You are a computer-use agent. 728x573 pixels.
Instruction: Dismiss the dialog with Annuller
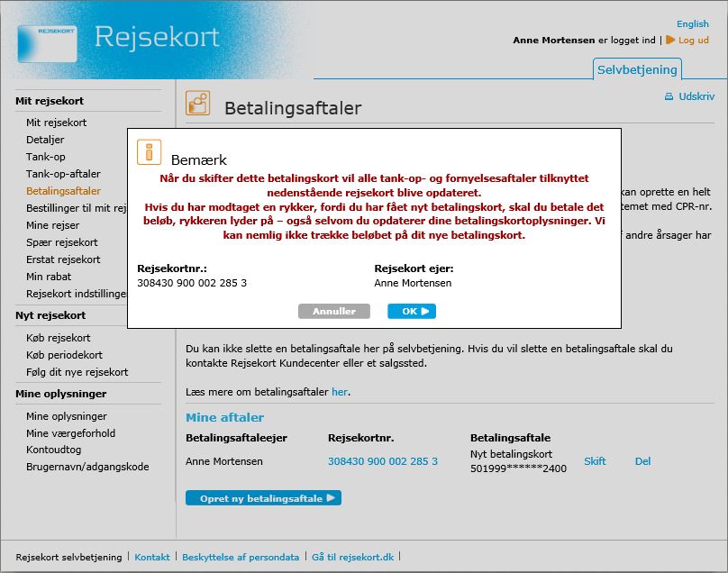point(334,310)
